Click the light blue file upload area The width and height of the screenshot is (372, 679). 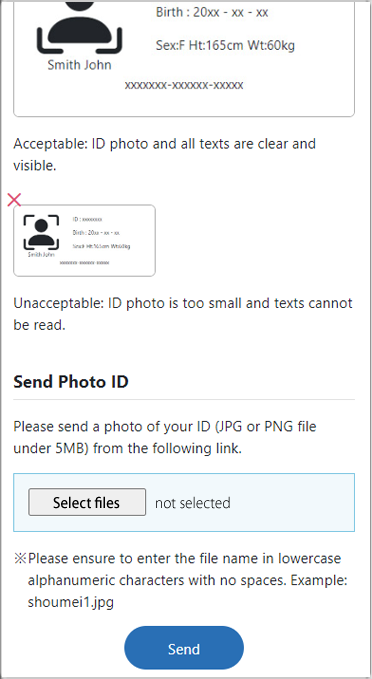184,502
